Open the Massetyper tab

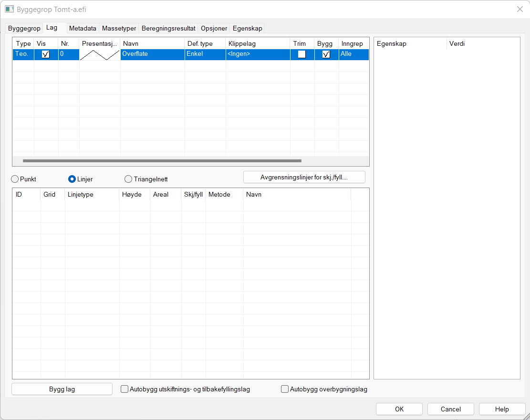pyautogui.click(x=119, y=28)
